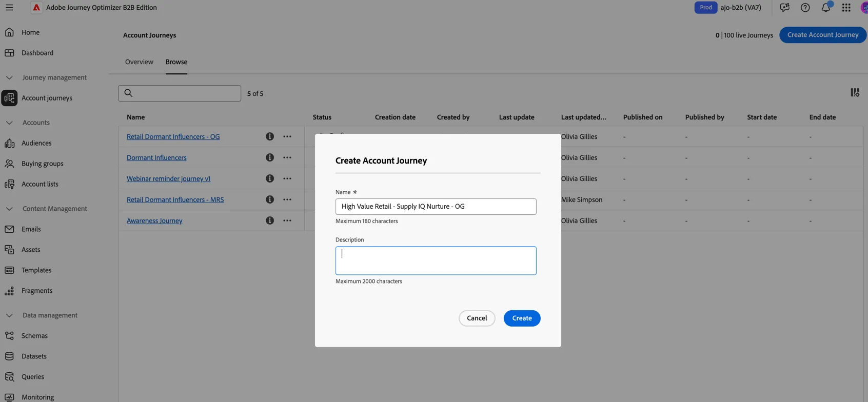Open more actions for Dormant Influencers

tap(287, 157)
